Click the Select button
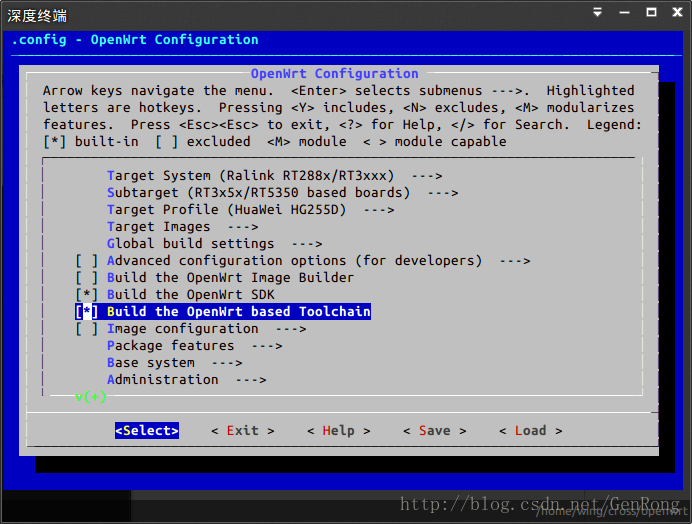This screenshot has height=524, width=692. point(147,430)
